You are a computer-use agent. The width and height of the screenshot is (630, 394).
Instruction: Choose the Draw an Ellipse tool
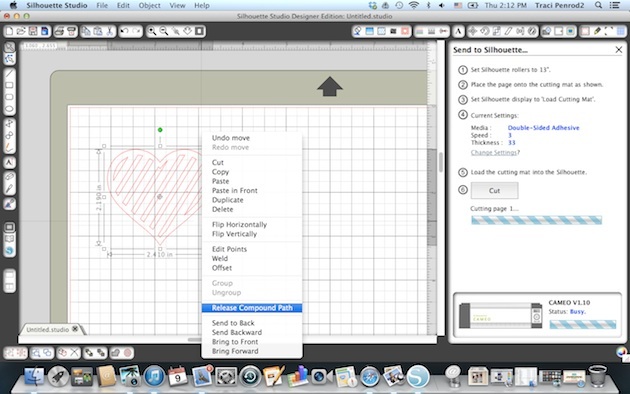coord(9,109)
